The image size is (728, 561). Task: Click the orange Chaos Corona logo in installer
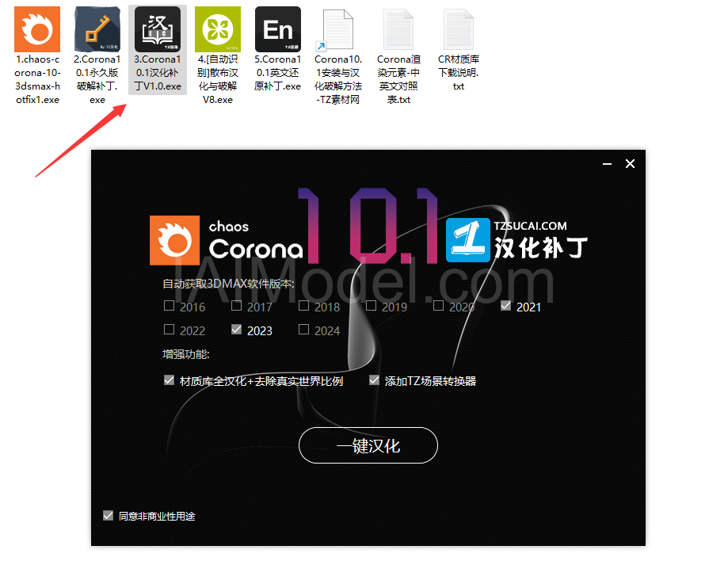pyautogui.click(x=174, y=240)
